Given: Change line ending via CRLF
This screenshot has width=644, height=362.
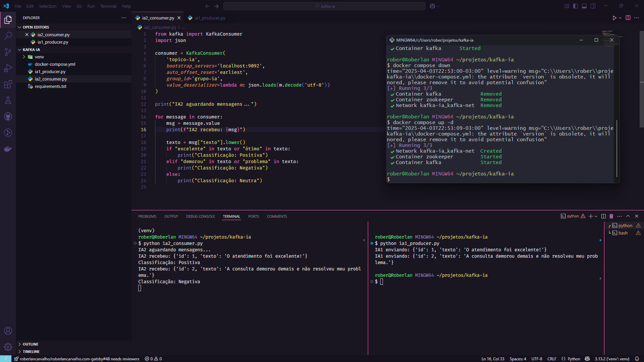Looking at the screenshot, I should coord(552,359).
